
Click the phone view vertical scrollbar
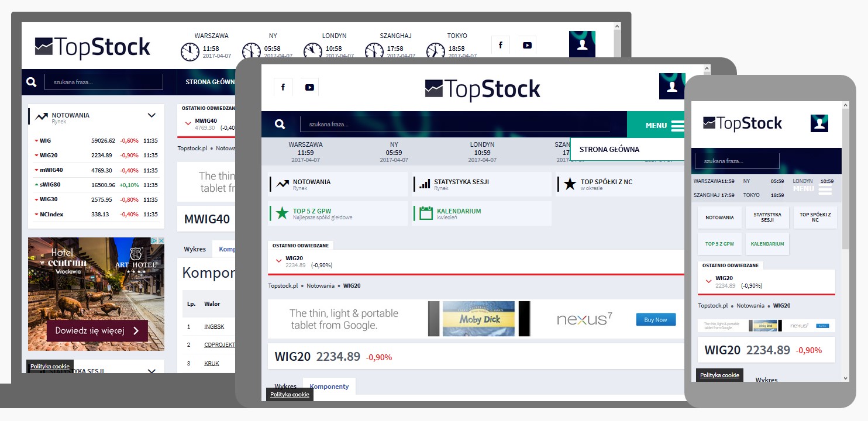click(845, 175)
